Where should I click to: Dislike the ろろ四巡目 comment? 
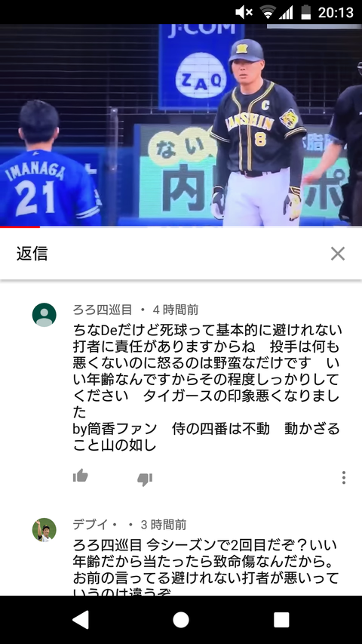[x=145, y=479]
